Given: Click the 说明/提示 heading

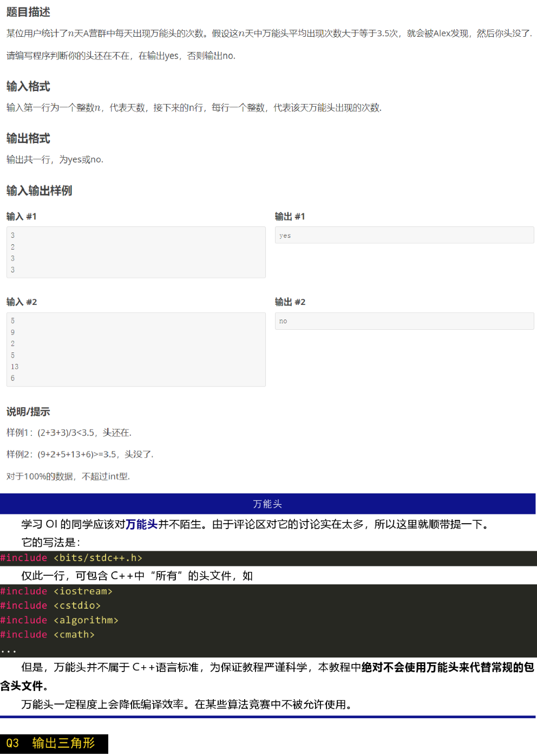Looking at the screenshot, I should tap(28, 412).
